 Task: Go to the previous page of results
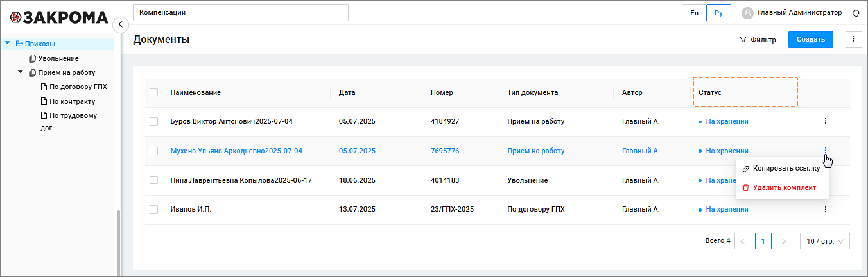tap(743, 241)
